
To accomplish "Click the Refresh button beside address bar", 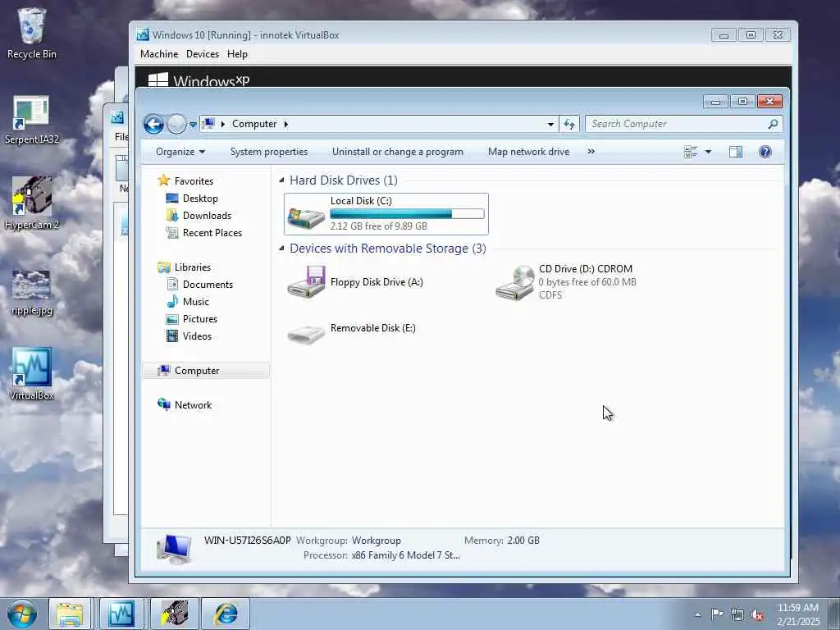I will tap(569, 125).
